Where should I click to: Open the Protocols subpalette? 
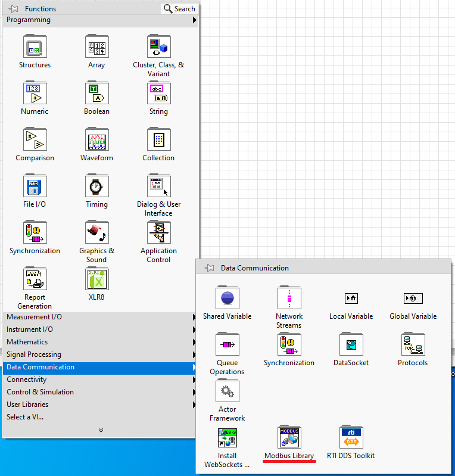click(x=413, y=344)
